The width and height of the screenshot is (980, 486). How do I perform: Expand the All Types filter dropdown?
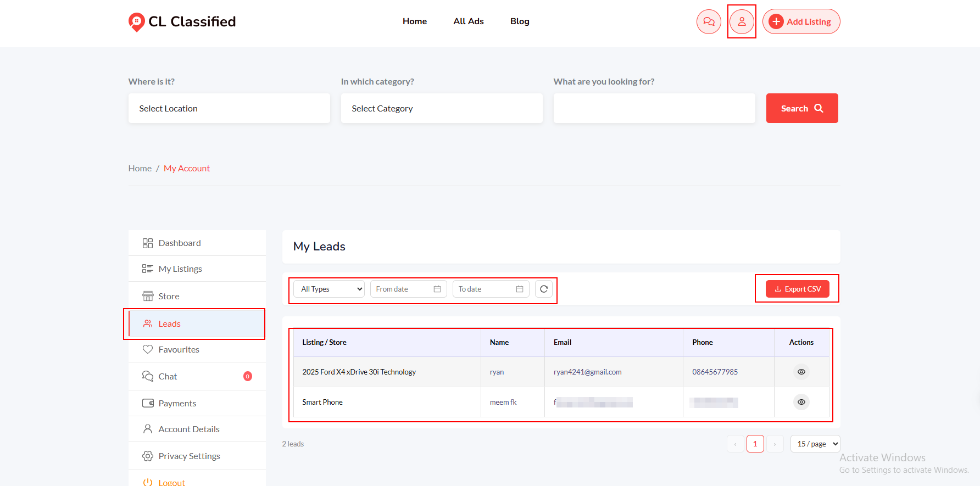(329, 289)
